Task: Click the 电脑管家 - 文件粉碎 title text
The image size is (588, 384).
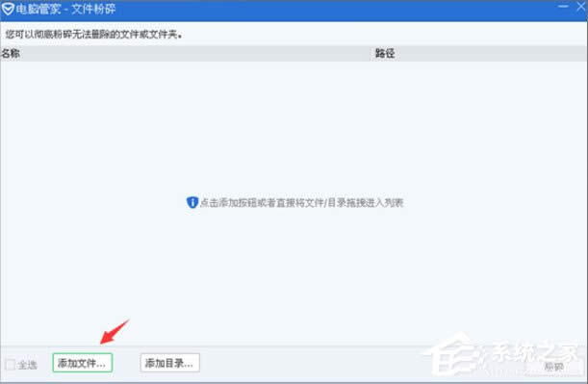Action: point(65,9)
